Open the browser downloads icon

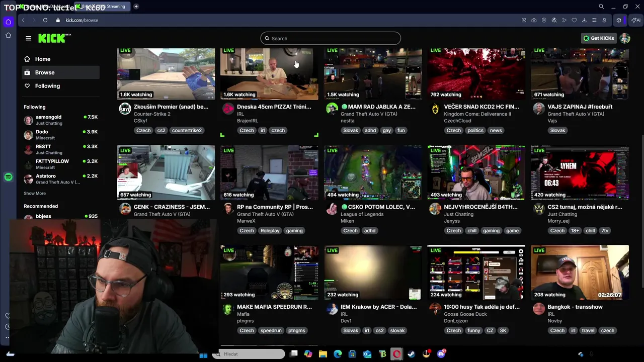pyautogui.click(x=584, y=20)
